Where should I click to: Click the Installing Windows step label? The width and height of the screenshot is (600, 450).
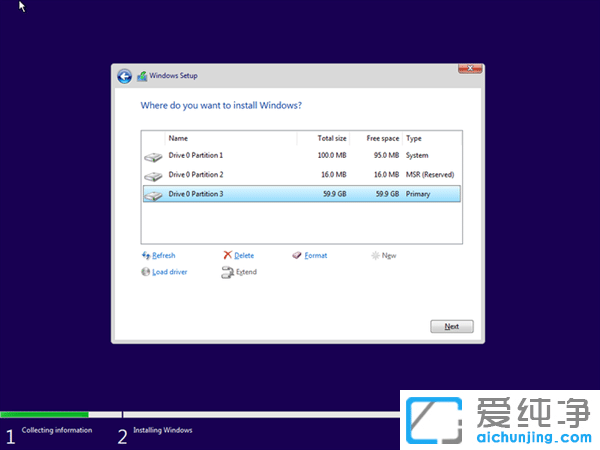(x=163, y=430)
